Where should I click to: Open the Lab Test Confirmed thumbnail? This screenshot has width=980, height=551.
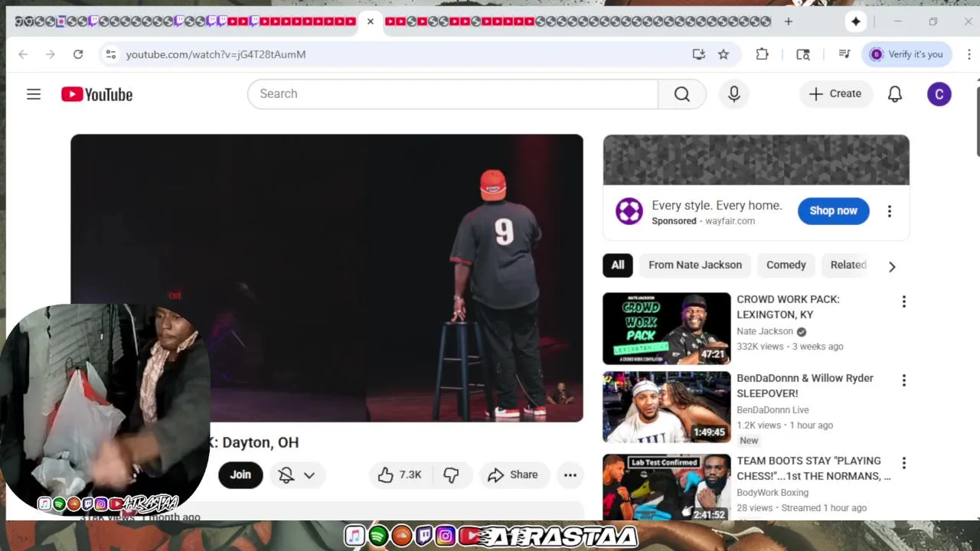point(666,487)
